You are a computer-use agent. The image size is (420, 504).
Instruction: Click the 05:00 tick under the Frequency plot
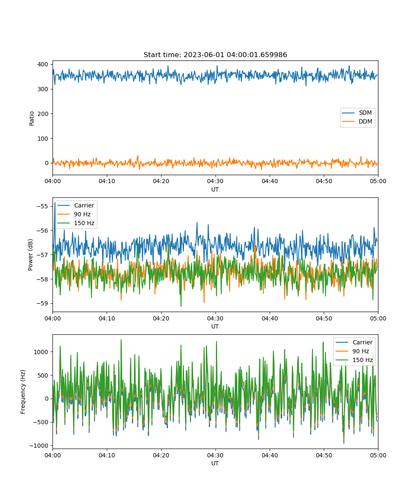point(378,455)
